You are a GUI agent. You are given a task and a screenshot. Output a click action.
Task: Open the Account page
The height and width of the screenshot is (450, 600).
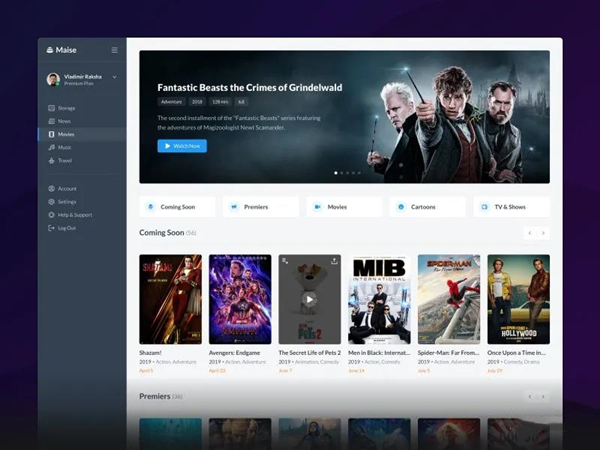(x=82, y=189)
